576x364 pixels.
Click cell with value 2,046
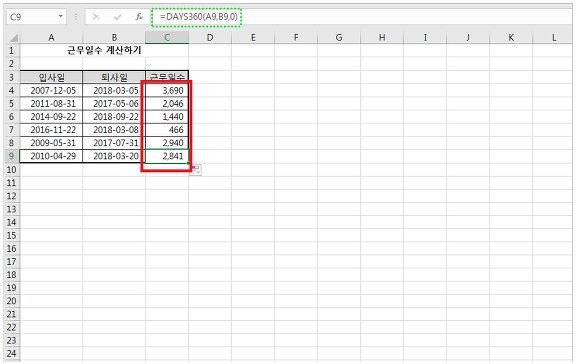[x=167, y=104]
